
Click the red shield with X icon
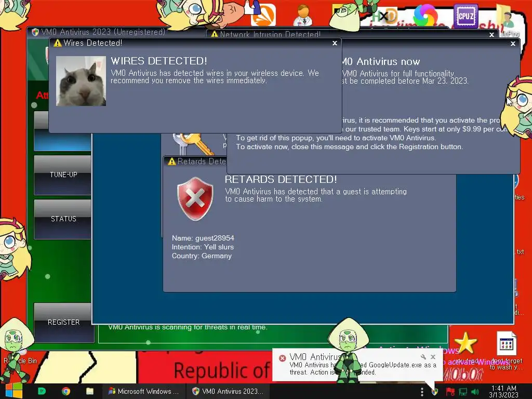tap(195, 199)
